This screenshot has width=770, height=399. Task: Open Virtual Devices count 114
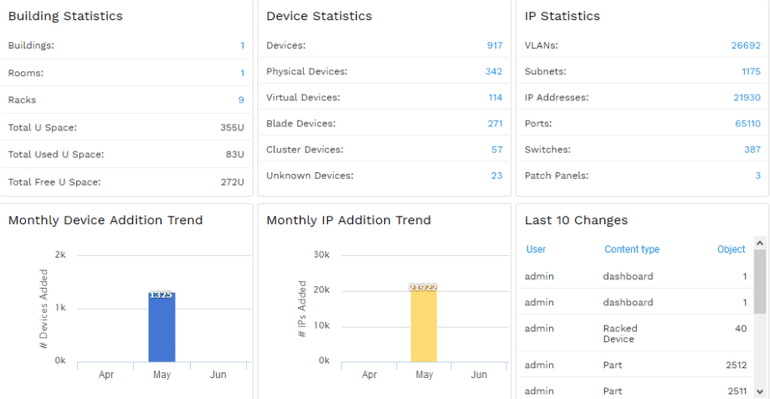coord(495,98)
